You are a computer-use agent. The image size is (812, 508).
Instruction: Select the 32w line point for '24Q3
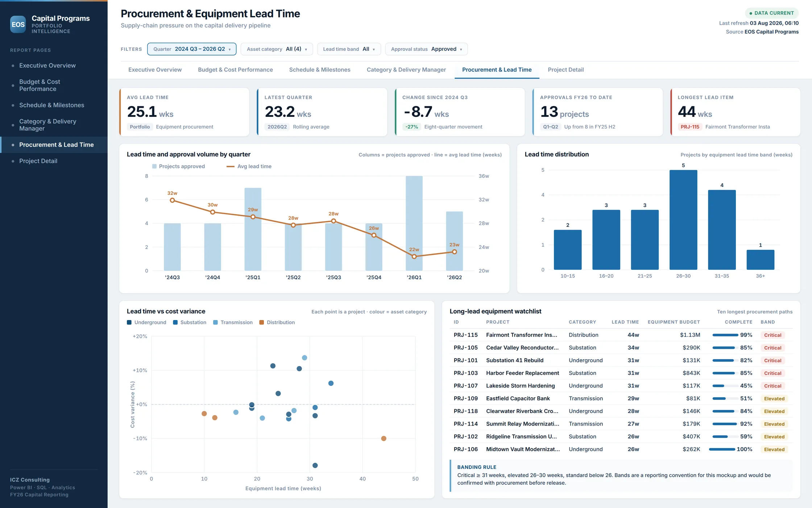click(x=172, y=200)
